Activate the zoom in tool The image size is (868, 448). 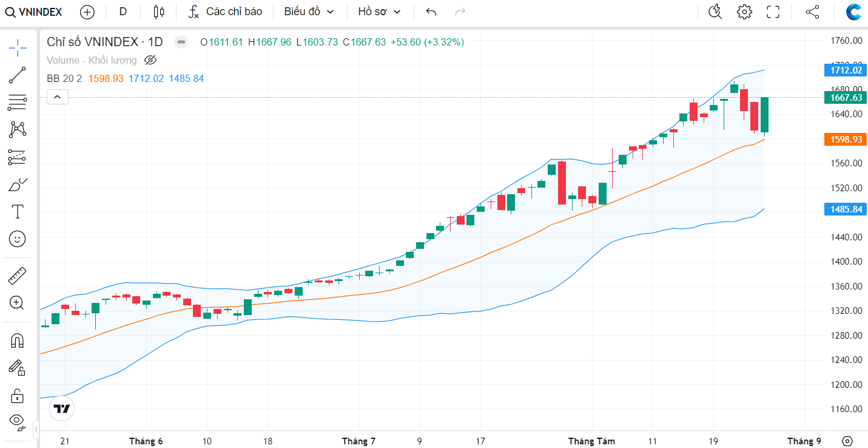pos(18,303)
